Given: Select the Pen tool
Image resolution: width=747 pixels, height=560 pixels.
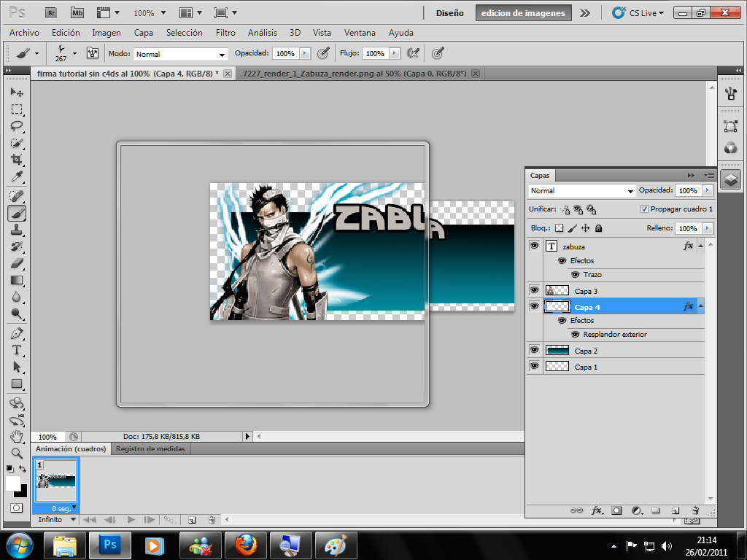Looking at the screenshot, I should 17,333.
